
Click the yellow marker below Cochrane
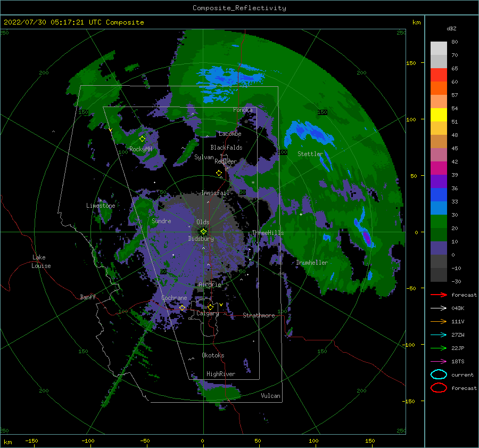pyautogui.click(x=182, y=308)
